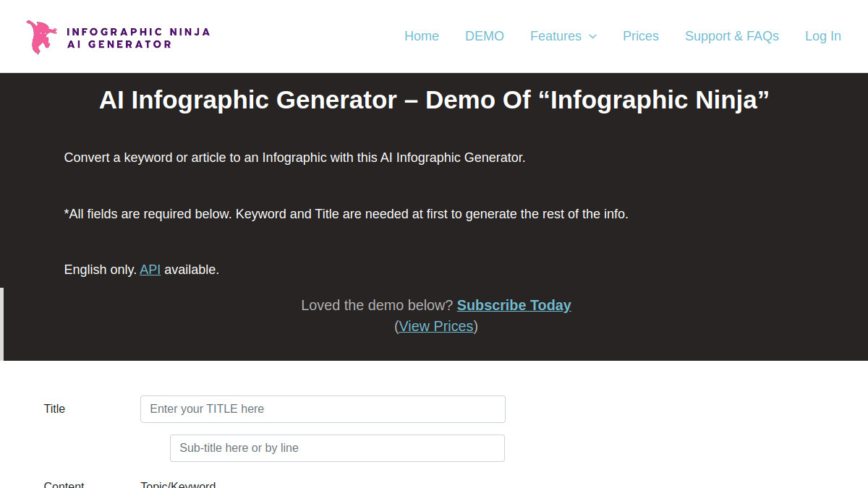
Task: Open the DEMO nav item
Action: coord(485,36)
